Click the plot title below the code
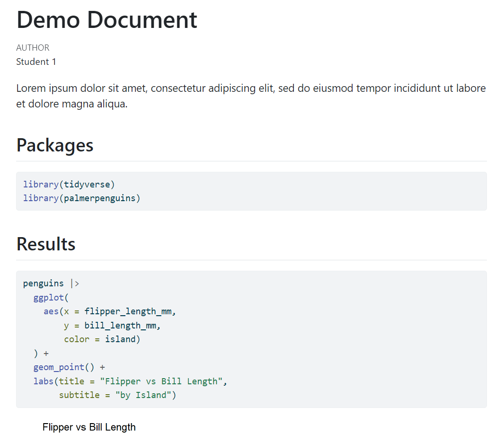 click(89, 427)
